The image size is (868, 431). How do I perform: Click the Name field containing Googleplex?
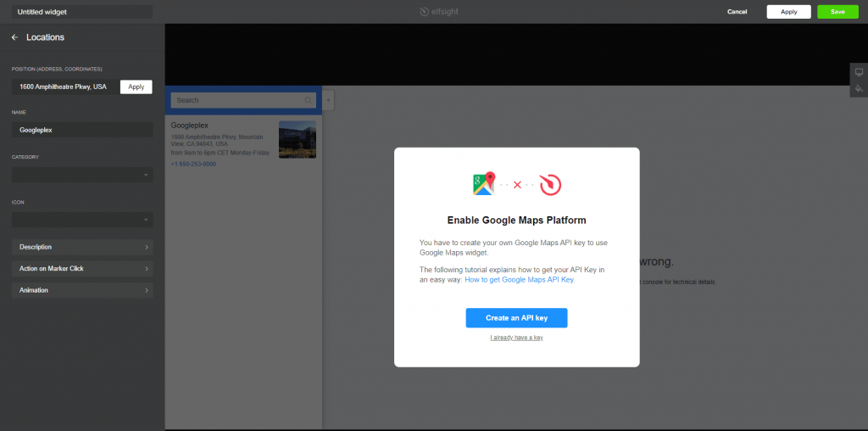coord(82,130)
